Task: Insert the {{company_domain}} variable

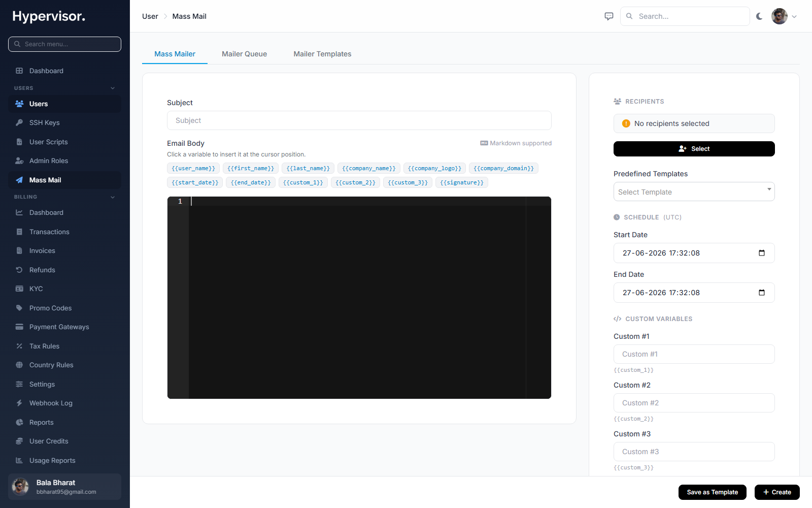Action: point(503,168)
